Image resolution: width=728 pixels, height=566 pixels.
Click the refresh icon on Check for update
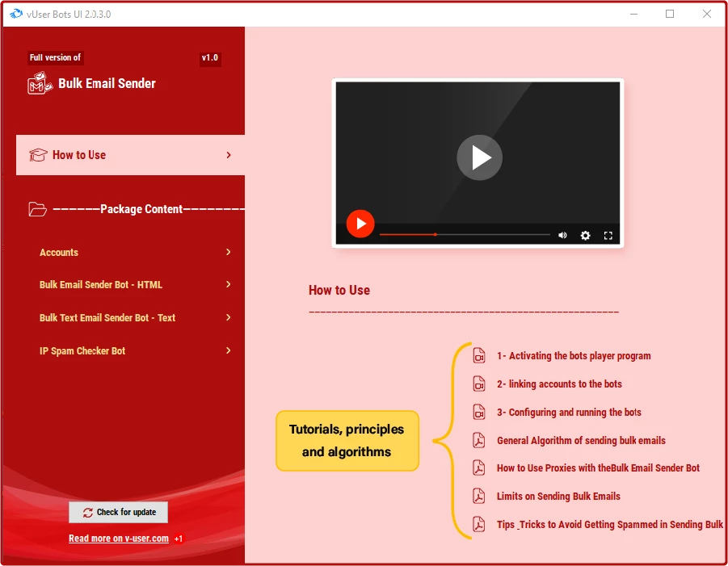point(88,513)
